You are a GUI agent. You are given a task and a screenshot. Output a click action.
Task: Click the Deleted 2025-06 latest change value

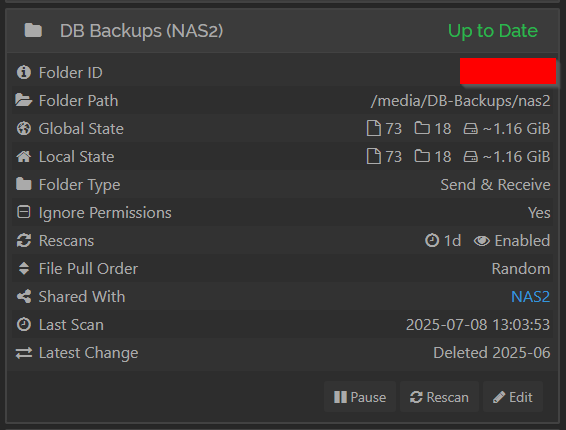(492, 353)
